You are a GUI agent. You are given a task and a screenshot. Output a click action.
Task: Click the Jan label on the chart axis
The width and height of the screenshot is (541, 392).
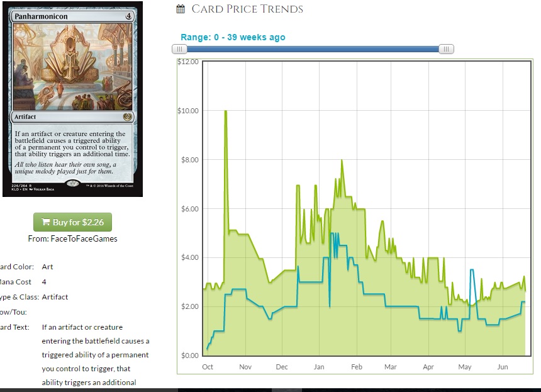tap(319, 367)
